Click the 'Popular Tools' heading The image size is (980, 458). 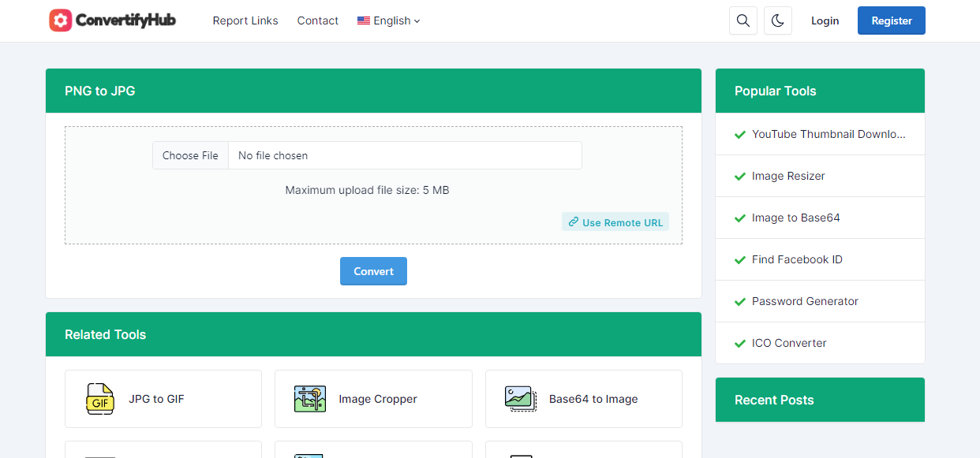(x=776, y=91)
